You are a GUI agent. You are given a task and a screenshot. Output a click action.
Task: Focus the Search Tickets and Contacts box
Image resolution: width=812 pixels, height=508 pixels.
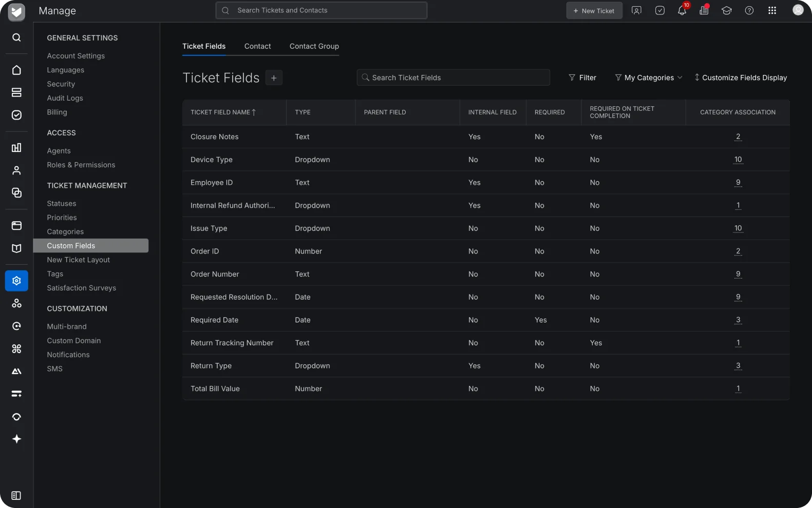322,10
